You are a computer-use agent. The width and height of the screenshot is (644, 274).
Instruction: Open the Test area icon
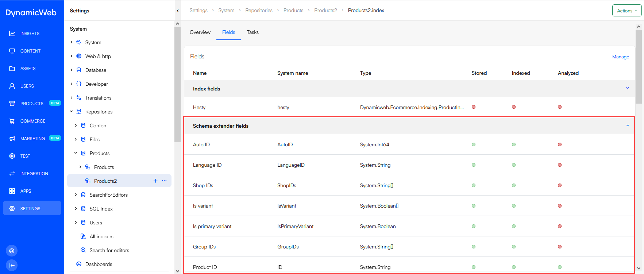point(12,156)
